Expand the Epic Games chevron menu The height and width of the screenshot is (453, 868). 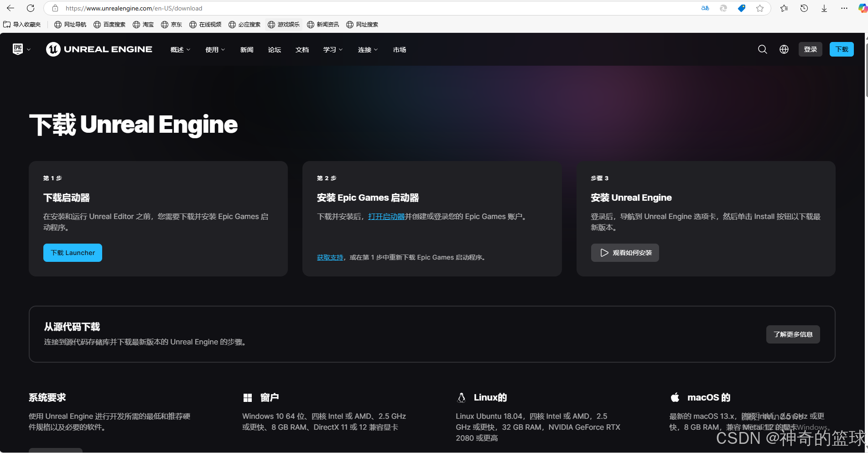(29, 50)
